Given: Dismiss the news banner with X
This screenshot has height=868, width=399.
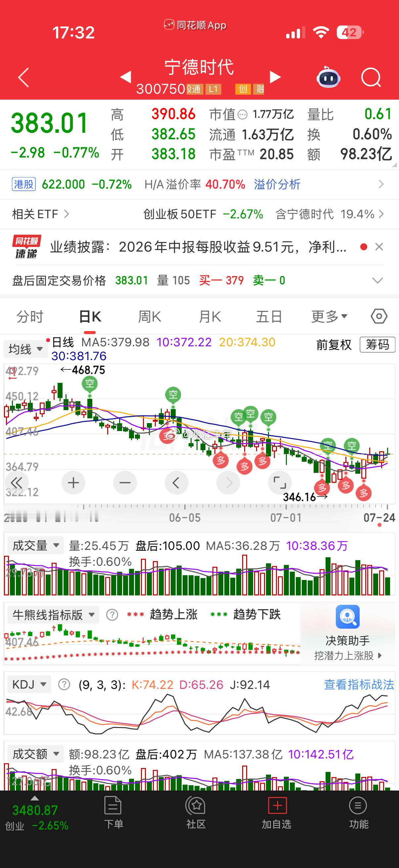Looking at the screenshot, I should 379,247.
